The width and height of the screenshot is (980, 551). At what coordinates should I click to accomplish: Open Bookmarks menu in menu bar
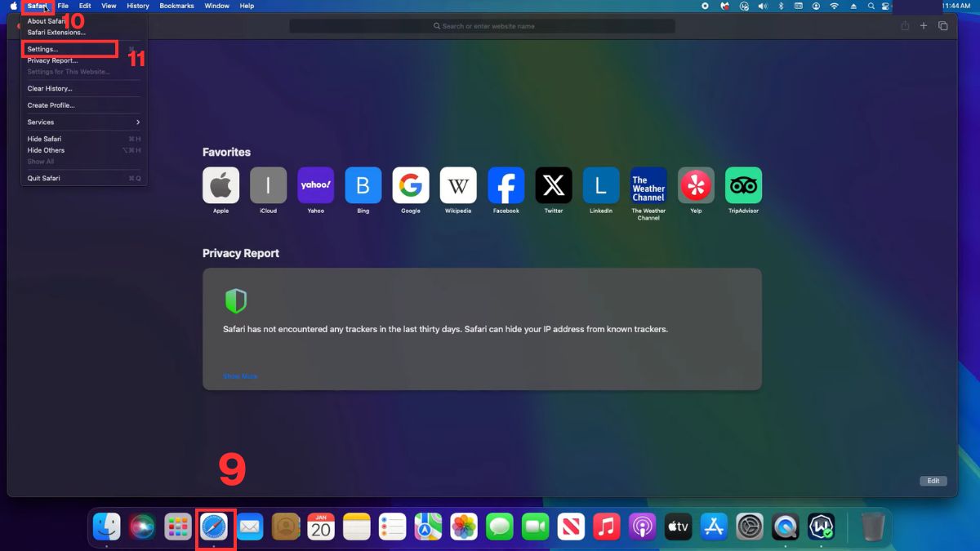[x=176, y=6]
